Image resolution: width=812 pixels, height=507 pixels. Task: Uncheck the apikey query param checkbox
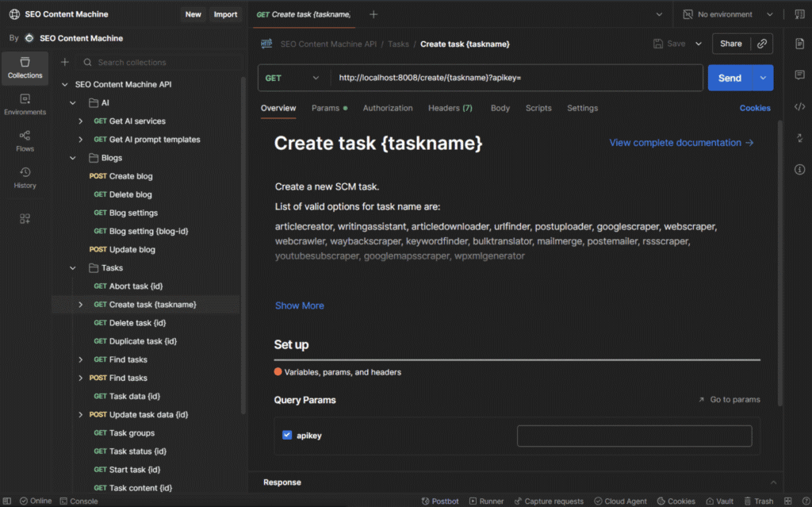tap(287, 435)
